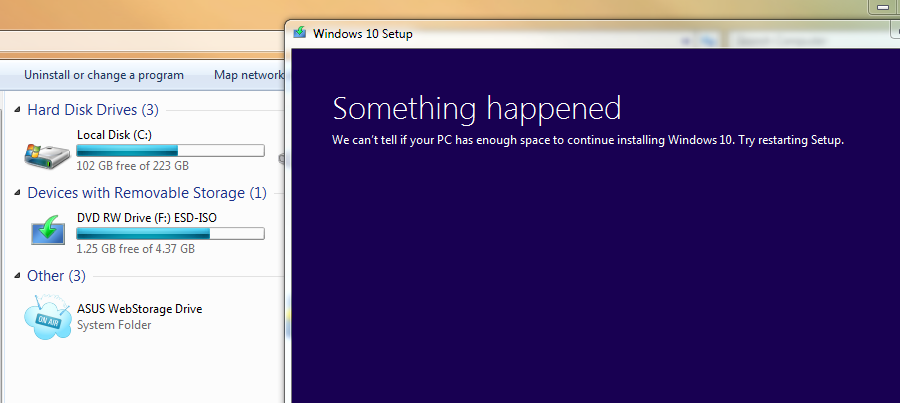
Task: Open the Local Disk (C:) drive icon
Action: click(47, 152)
